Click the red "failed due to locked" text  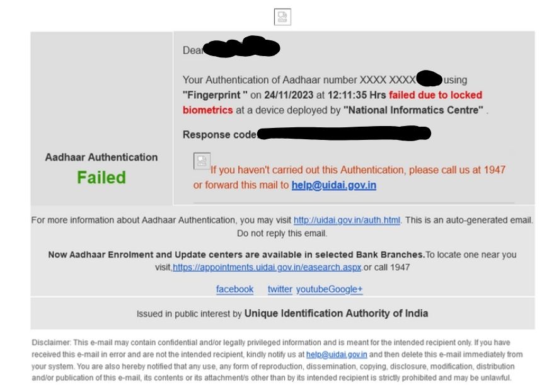[x=435, y=95]
